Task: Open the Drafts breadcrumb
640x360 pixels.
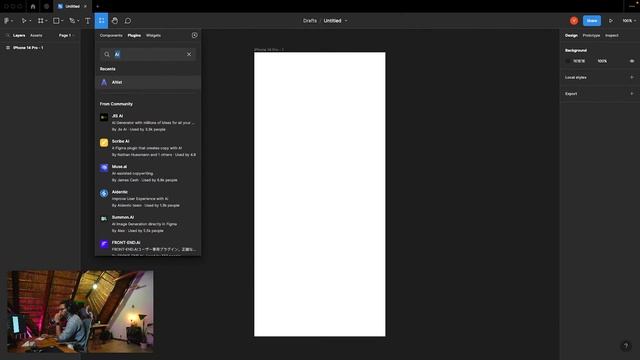Action: click(x=310, y=20)
